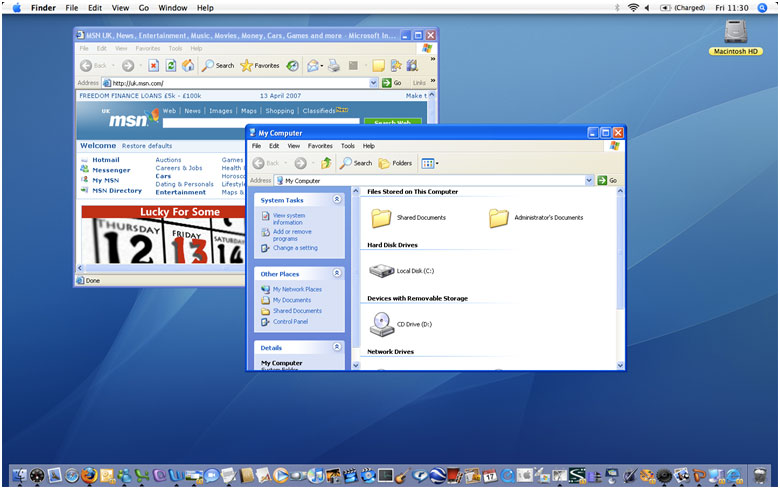Screen dimensions: 780x489
Task: Click the Go button in My Computer address bar
Action: [607, 180]
